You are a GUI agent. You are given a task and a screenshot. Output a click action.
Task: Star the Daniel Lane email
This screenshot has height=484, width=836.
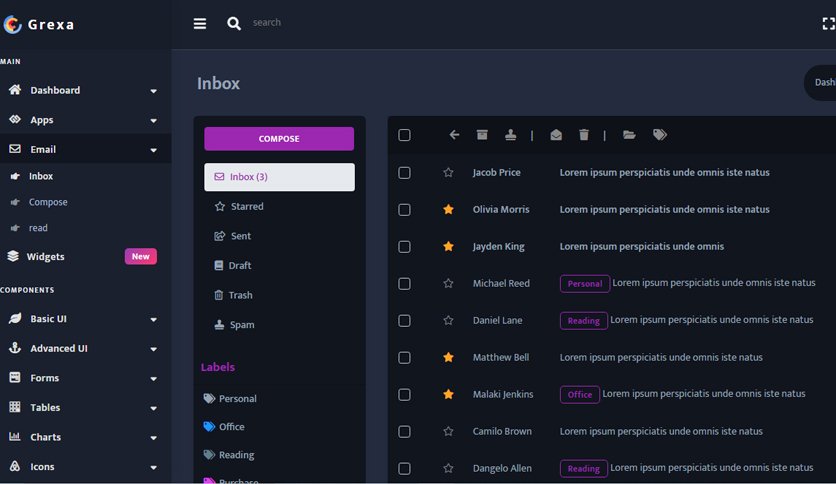coord(448,320)
